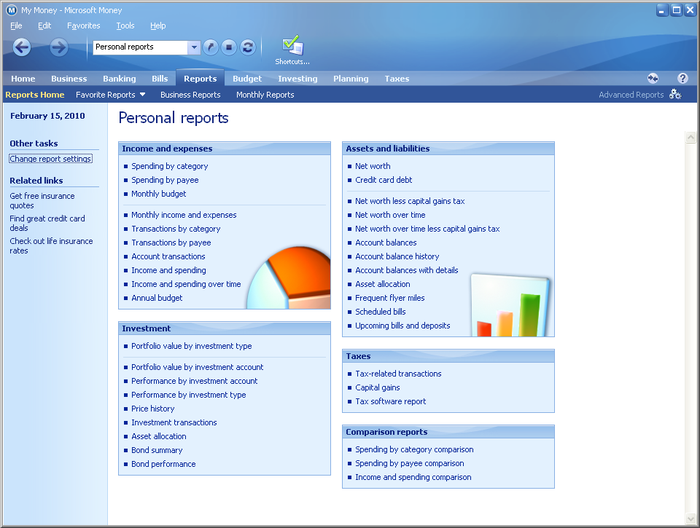Click the Help question mark icon
The width and height of the screenshot is (700, 528).
(x=682, y=79)
